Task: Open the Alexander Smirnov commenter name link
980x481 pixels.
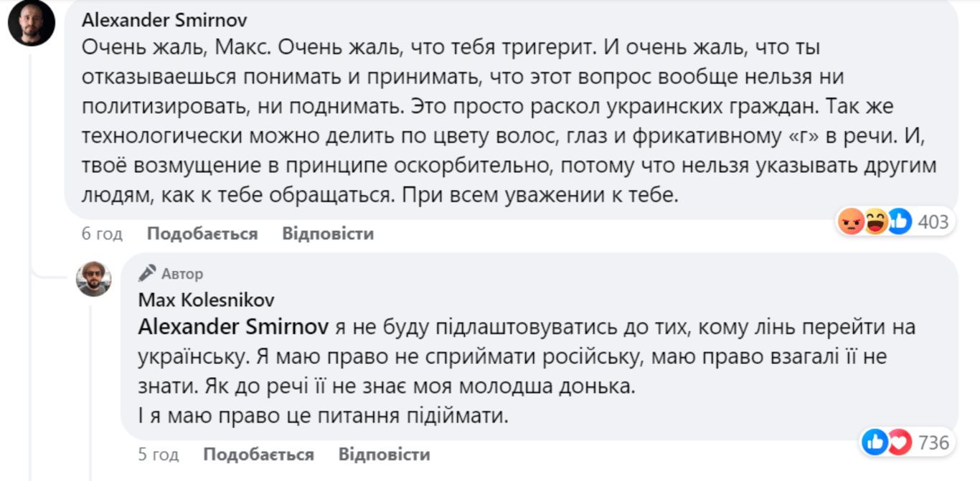Action: pos(165,19)
